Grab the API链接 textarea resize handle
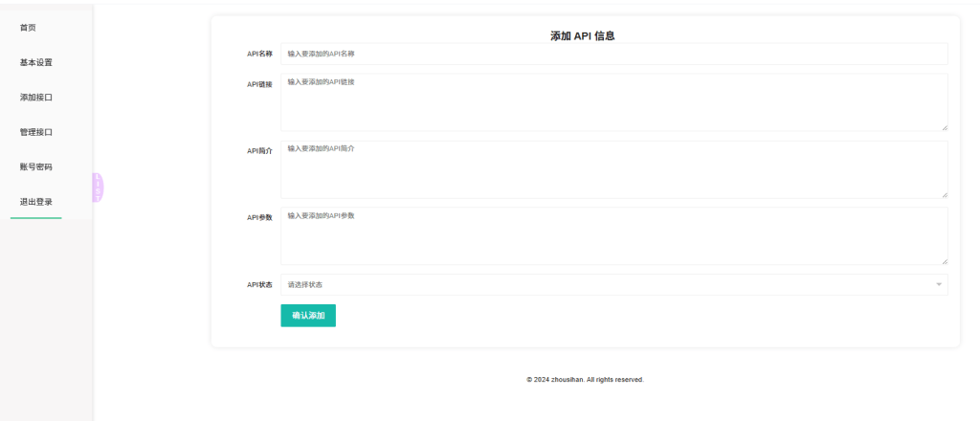The height and width of the screenshot is (421, 980). tap(945, 127)
